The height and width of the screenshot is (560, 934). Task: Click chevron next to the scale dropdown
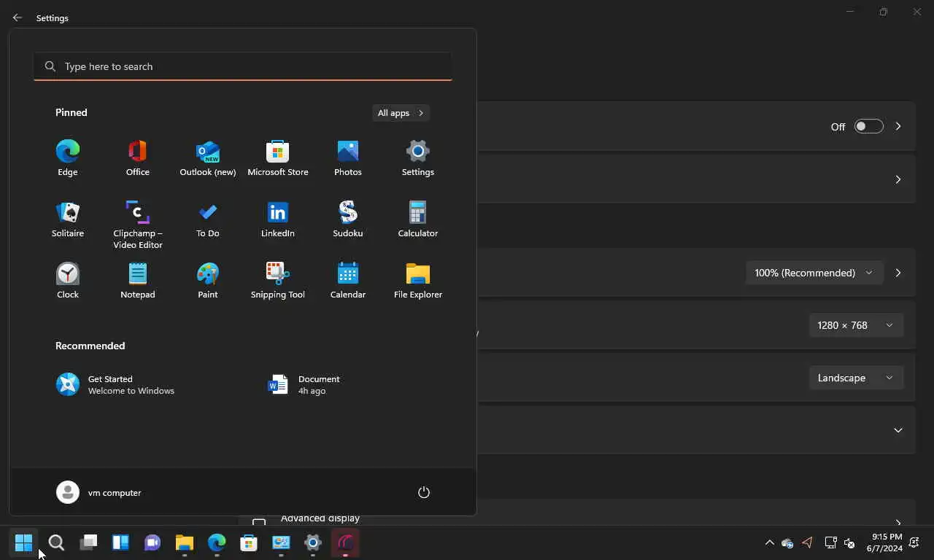point(898,273)
